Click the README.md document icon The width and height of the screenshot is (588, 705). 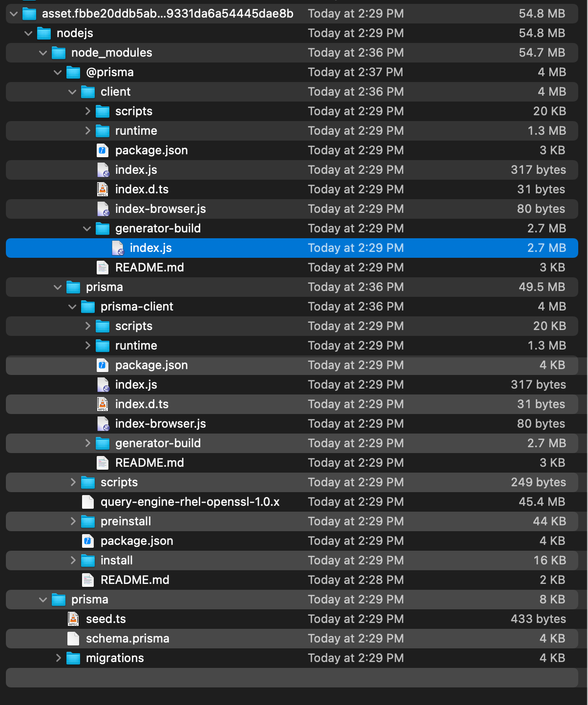coord(103,268)
